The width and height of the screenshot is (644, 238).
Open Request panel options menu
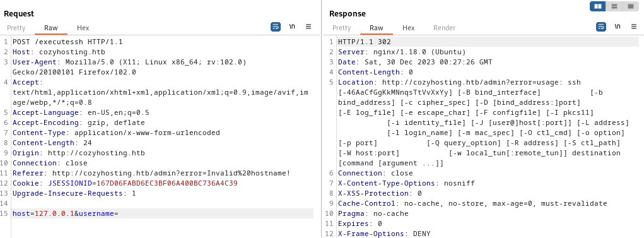[308, 27]
